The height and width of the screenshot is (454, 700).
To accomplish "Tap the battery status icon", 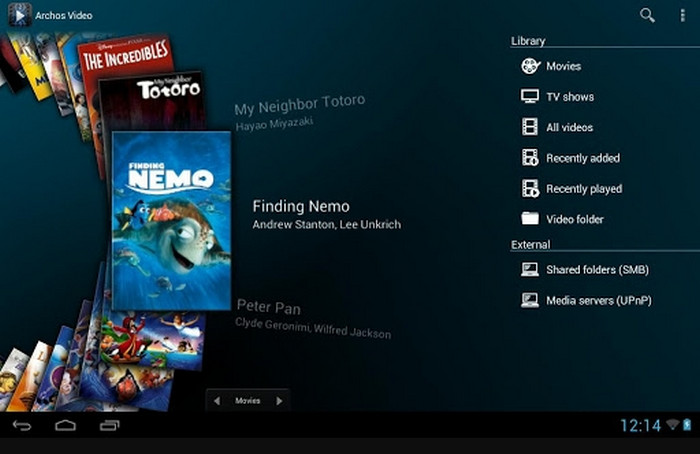I will point(687,425).
